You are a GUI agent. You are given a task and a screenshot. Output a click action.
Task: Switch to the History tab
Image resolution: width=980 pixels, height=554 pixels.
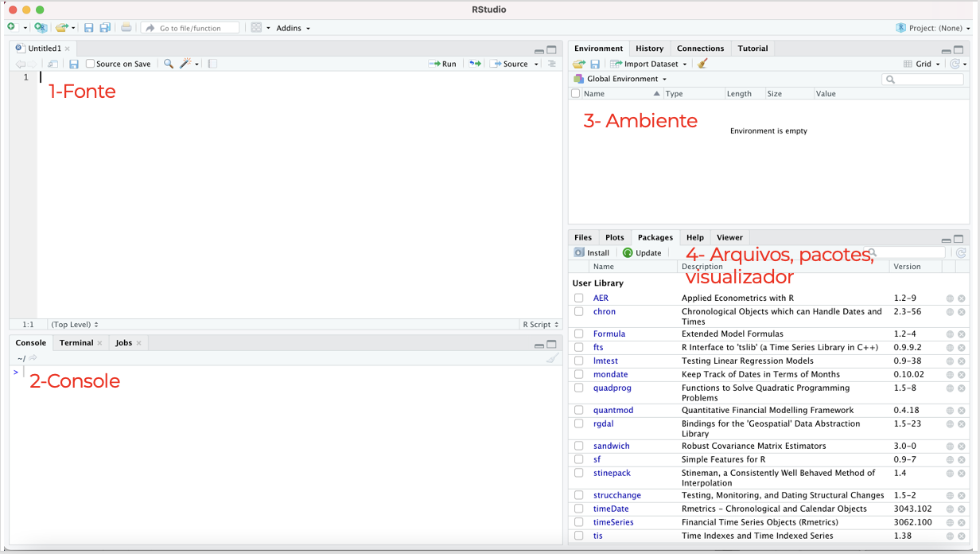(649, 49)
